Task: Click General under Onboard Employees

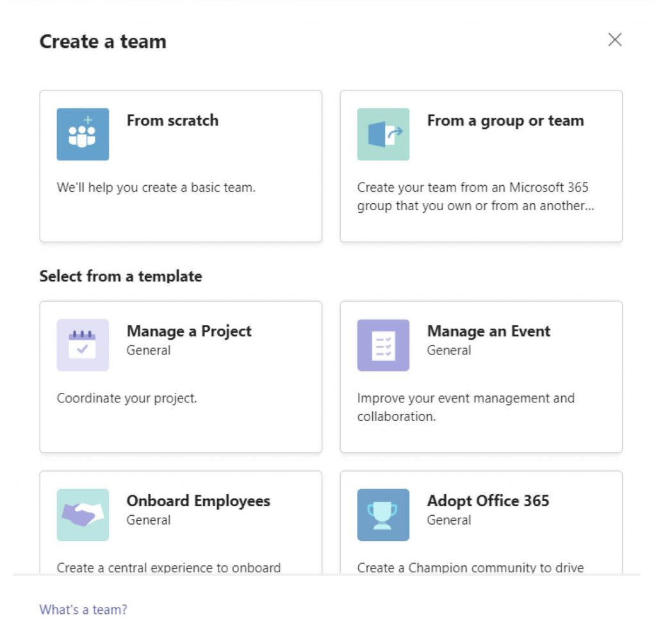Action: 148,520
